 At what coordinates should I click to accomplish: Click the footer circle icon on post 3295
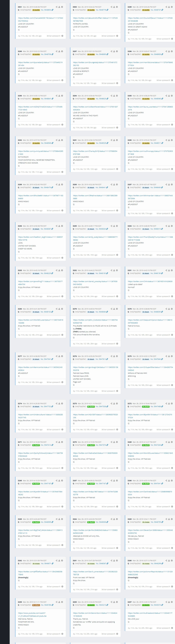(62, 124)
